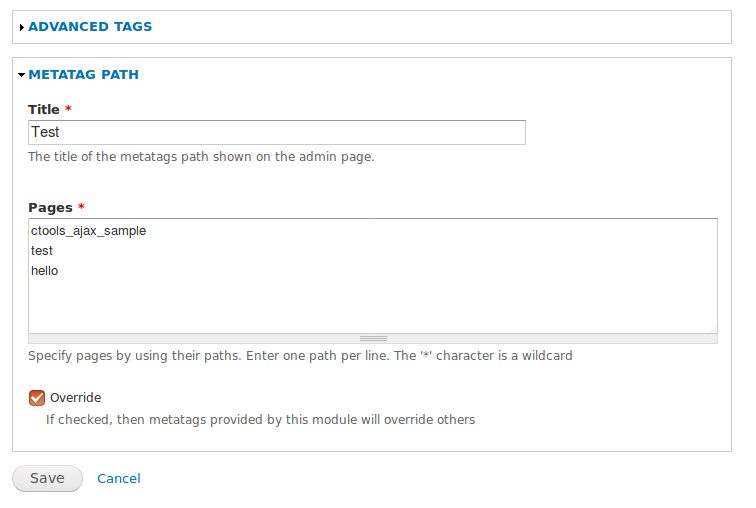Open the ADVANCED TAGS fieldset title
Image resolution: width=756 pixels, height=508 pixels.
coord(90,27)
